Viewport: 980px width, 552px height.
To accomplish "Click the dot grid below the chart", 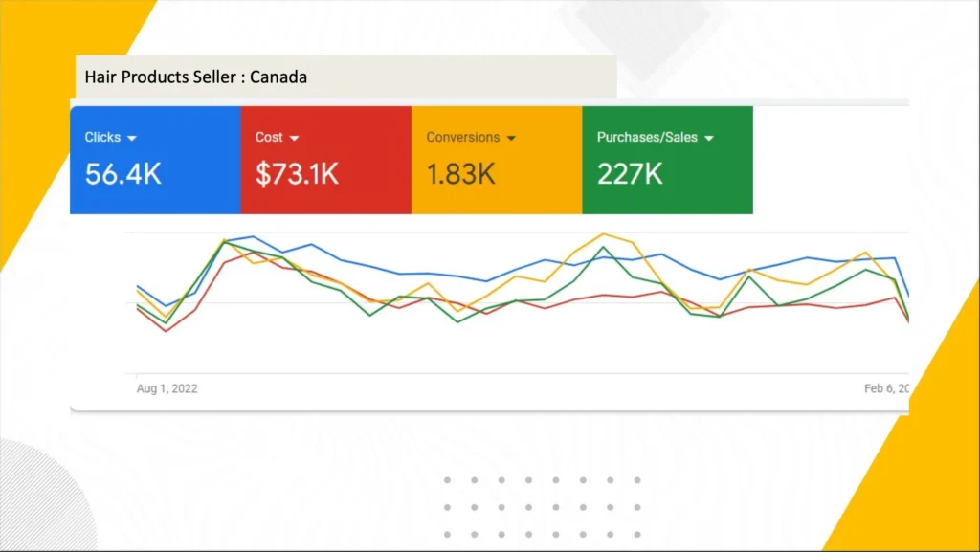I will coord(543,507).
